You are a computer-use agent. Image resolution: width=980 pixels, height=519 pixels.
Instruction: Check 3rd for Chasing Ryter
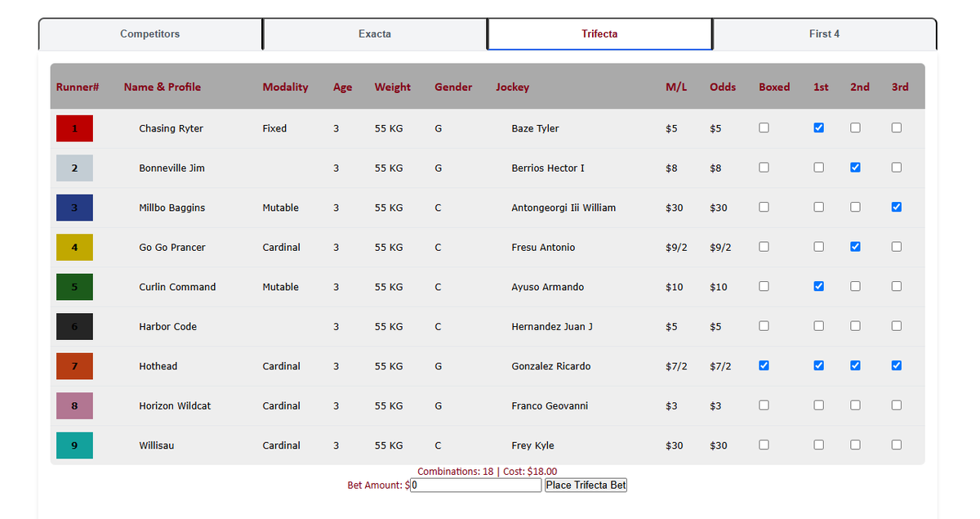(897, 128)
